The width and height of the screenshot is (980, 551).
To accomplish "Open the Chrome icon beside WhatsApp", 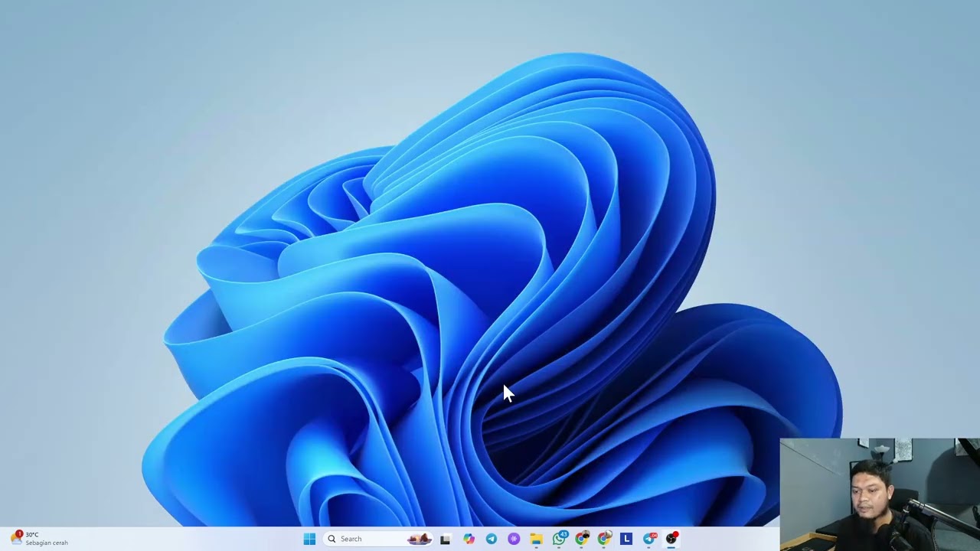I will [x=582, y=539].
